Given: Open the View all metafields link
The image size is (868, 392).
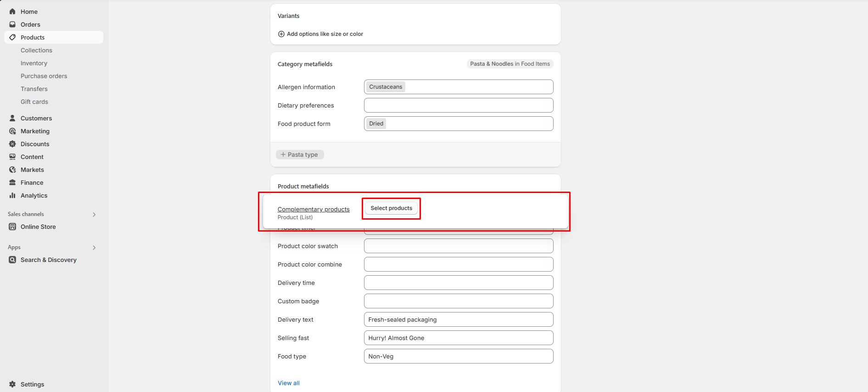Looking at the screenshot, I should (288, 383).
